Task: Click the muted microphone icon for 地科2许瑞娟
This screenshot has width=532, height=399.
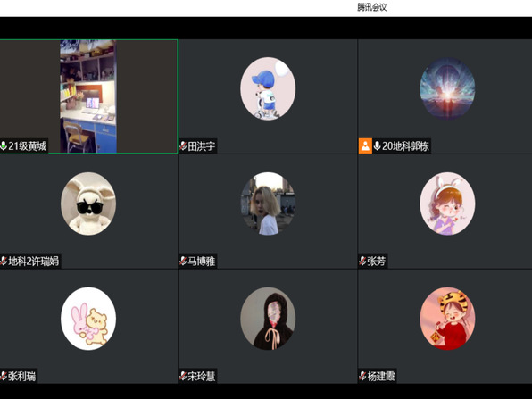Action: 4,261
